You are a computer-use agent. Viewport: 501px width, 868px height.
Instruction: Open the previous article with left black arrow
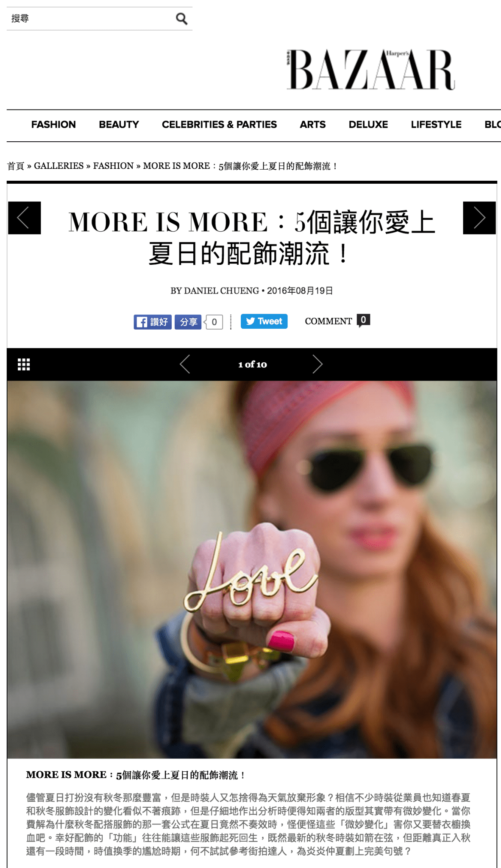coord(25,218)
